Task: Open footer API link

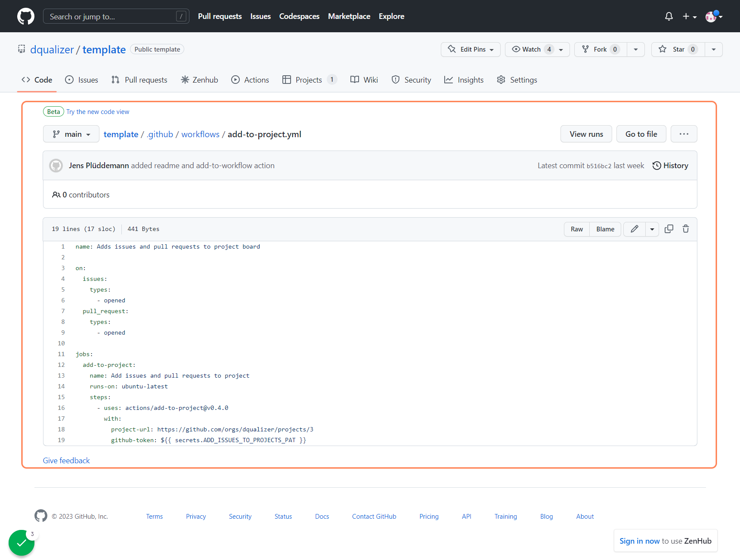Action: tap(467, 516)
